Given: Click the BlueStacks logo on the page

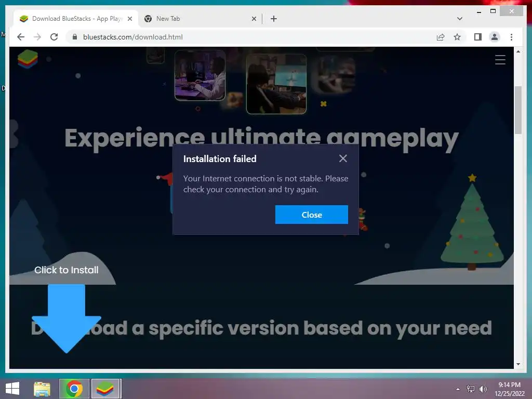Looking at the screenshot, I should pyautogui.click(x=28, y=59).
